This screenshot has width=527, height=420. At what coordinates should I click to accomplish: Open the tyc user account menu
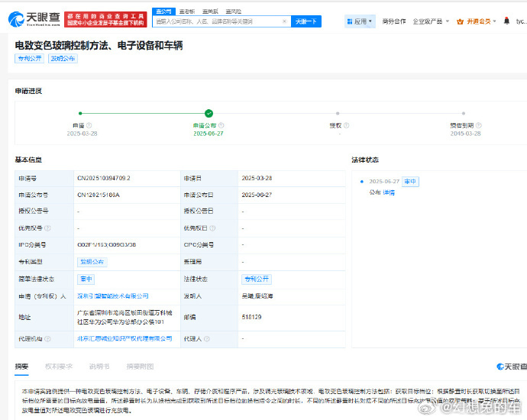[521, 21]
